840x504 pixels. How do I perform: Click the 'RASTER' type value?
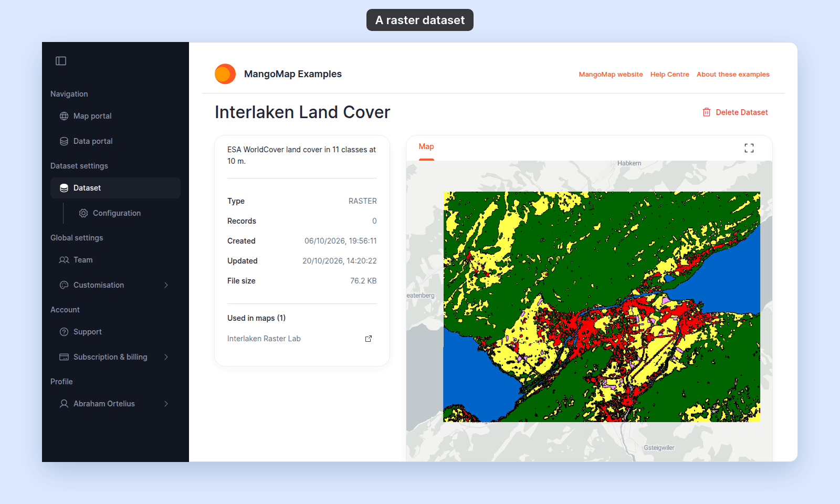click(363, 201)
